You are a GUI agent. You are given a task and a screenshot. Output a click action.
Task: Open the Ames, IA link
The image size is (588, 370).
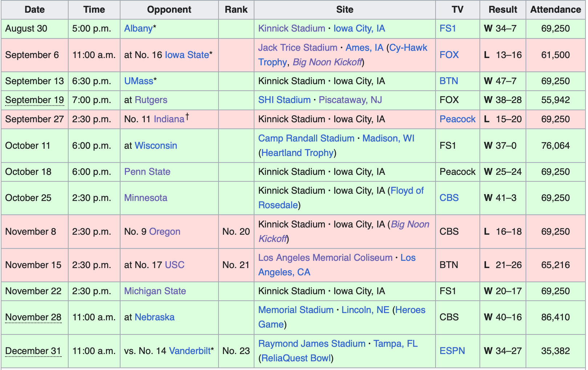[x=364, y=48]
